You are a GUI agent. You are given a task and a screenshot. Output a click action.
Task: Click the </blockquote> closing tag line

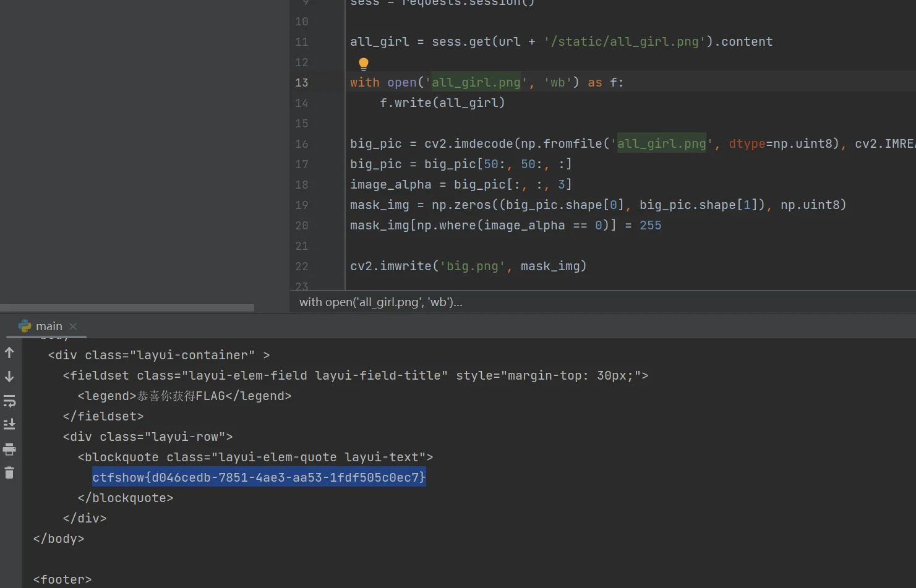tap(126, 498)
